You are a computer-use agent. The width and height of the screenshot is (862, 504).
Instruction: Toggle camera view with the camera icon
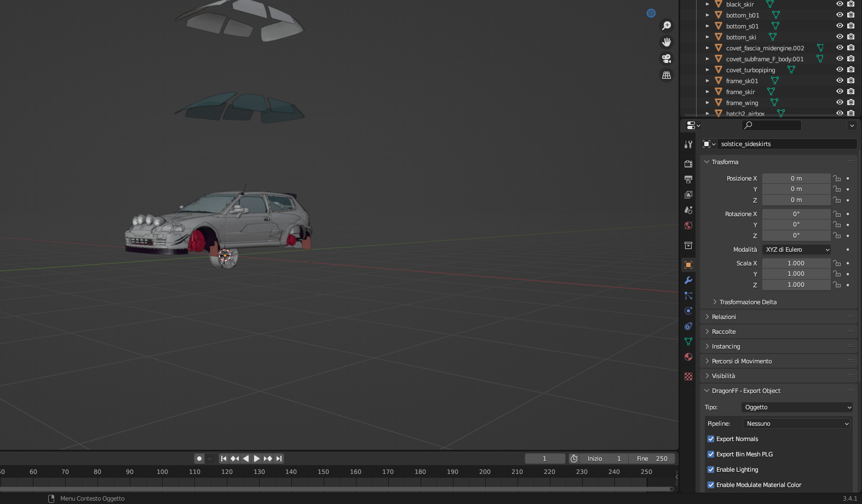click(666, 59)
